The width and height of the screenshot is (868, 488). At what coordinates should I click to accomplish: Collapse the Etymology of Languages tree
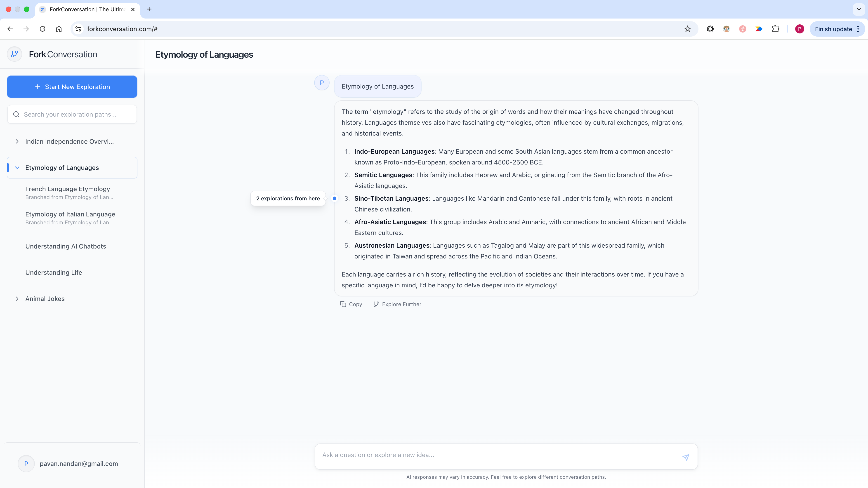tap(17, 168)
